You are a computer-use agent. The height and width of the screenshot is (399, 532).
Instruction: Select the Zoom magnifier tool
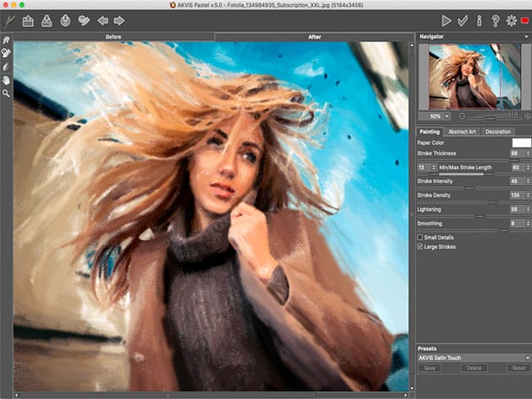pyautogui.click(x=7, y=93)
